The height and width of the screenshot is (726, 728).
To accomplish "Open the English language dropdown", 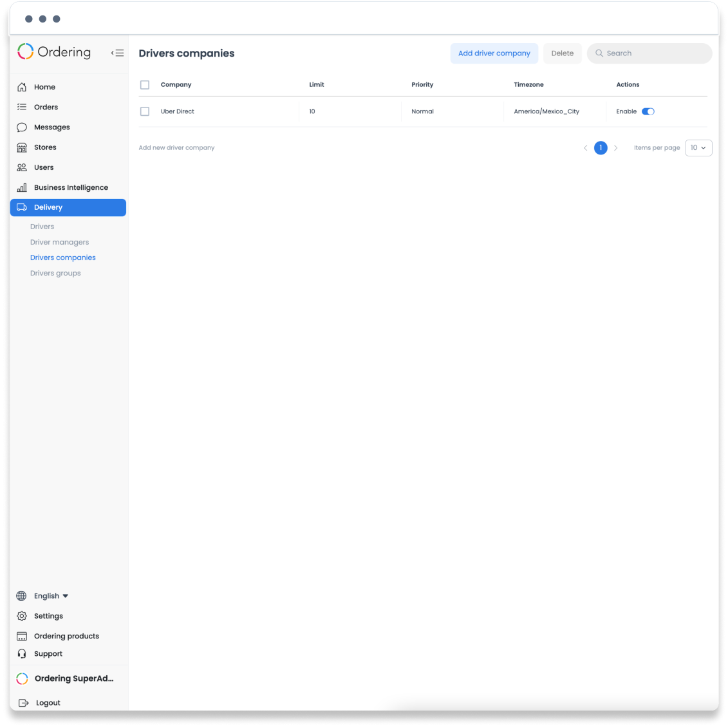I will [51, 595].
